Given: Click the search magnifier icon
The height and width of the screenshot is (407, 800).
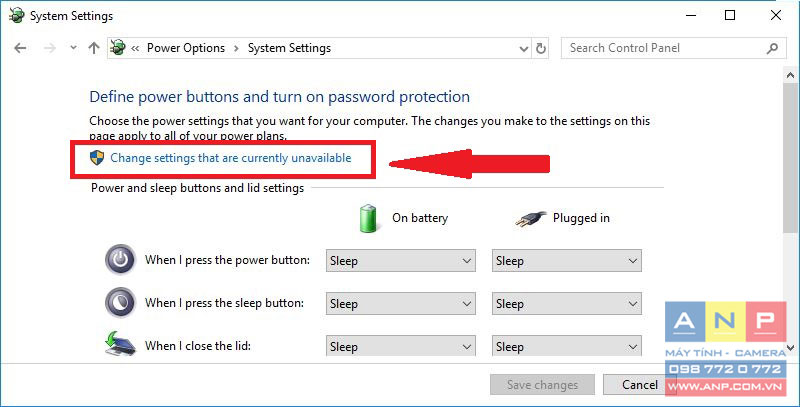Looking at the screenshot, I should click(x=772, y=48).
